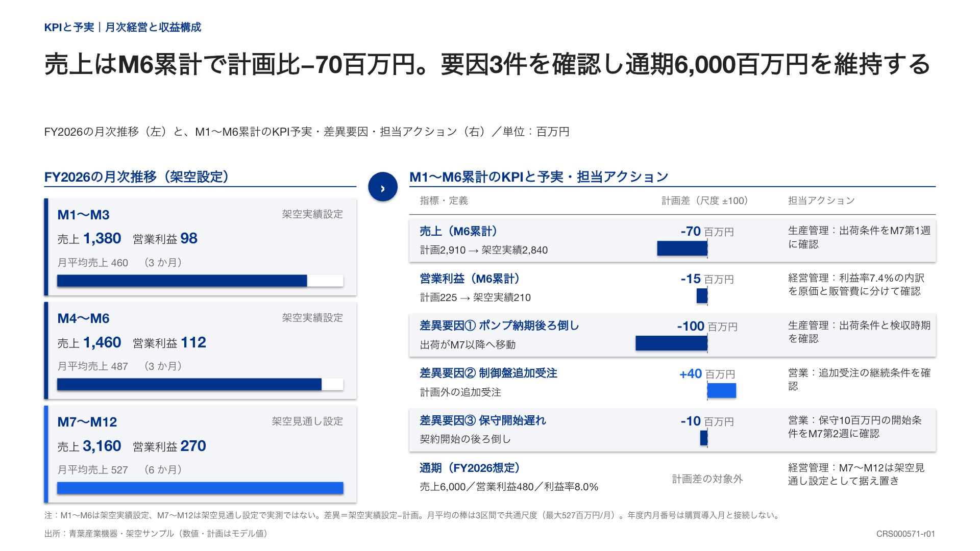Click '月平均売上 527' text

[x=92, y=470]
